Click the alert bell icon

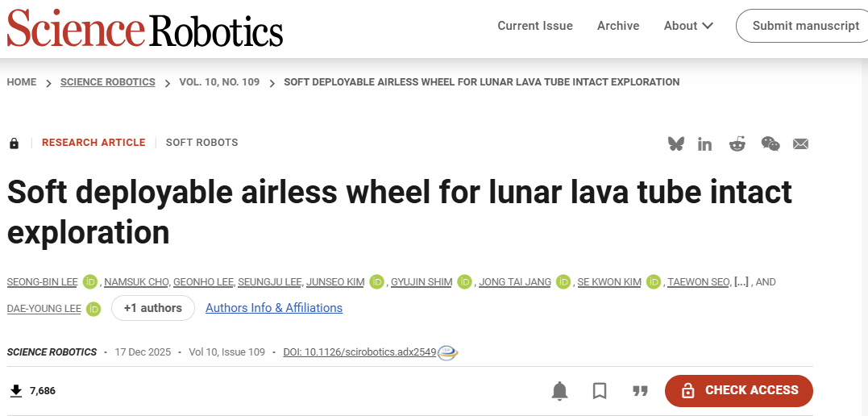(559, 391)
